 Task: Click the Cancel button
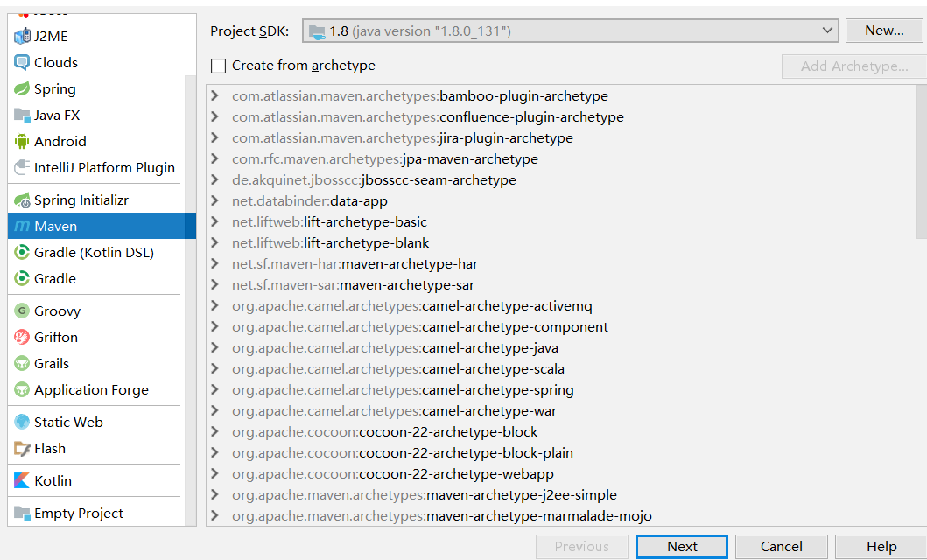coord(781,546)
